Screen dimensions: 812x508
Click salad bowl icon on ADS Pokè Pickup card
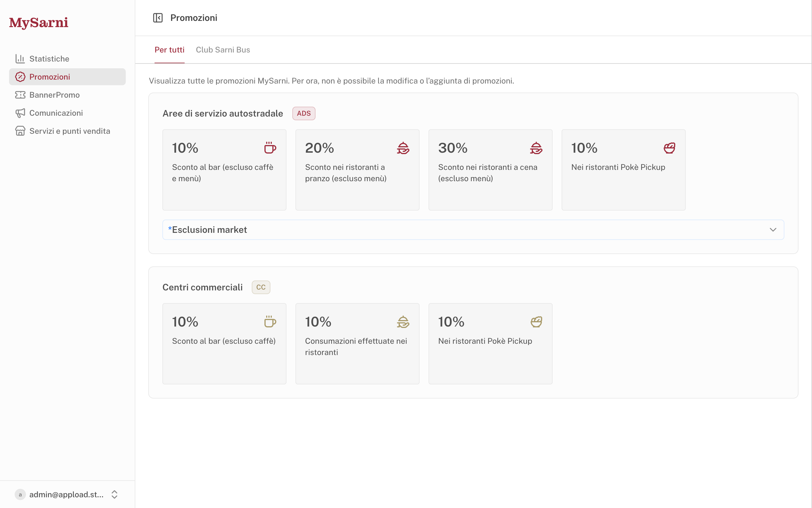pyautogui.click(x=669, y=148)
